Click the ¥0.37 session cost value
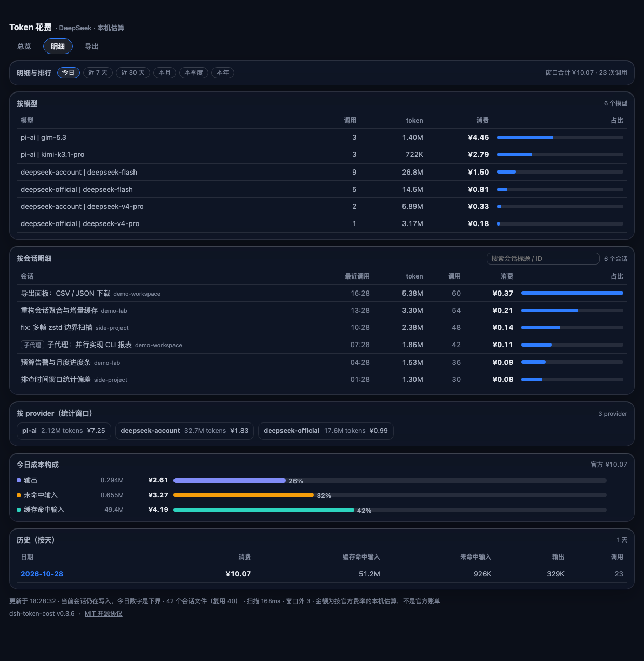644x661 pixels. (x=503, y=293)
